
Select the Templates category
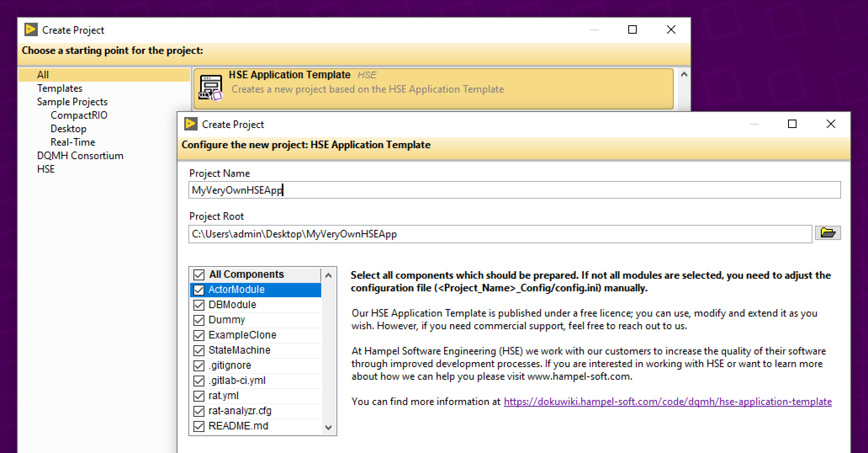pyautogui.click(x=60, y=88)
